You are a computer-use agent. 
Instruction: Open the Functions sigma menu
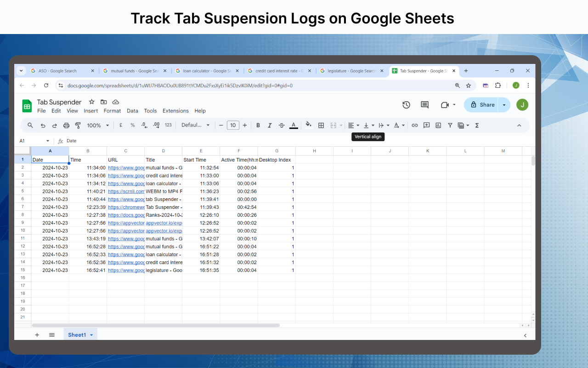[477, 125]
